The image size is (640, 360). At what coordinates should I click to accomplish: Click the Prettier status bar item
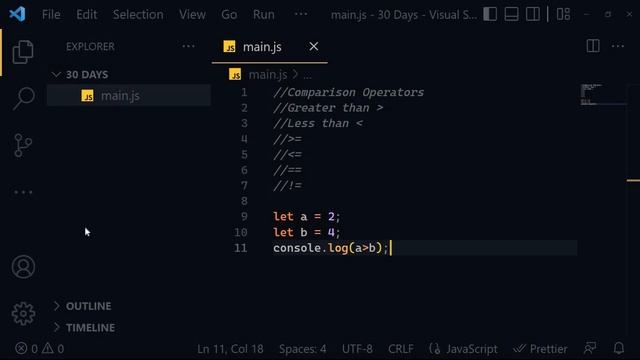[540, 349]
